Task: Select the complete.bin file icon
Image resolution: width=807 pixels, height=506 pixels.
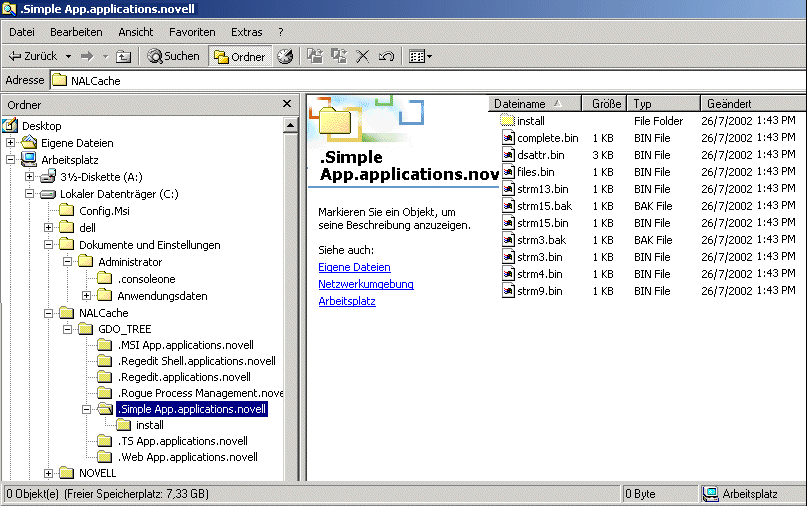Action: 508,138
